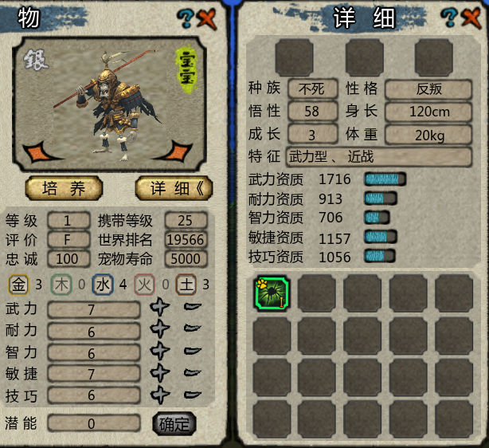489x448 pixels.
Task: Select the 水 element icon
Action: (x=103, y=285)
